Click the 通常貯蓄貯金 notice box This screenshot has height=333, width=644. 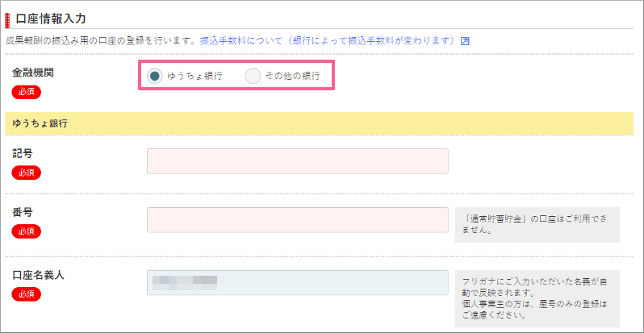click(x=537, y=225)
